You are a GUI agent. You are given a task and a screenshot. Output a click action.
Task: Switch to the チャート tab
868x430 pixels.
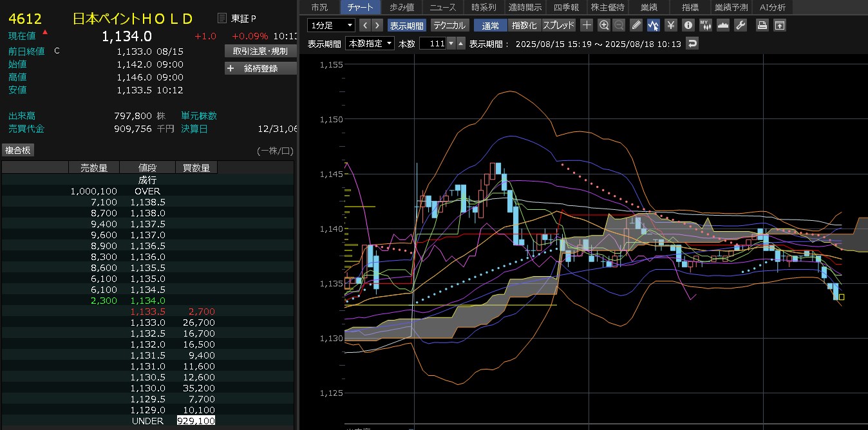[361, 7]
